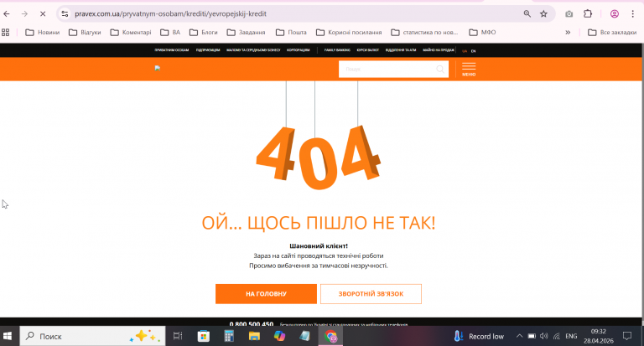
Task: Open the Family Banking link
Action: coord(337,50)
